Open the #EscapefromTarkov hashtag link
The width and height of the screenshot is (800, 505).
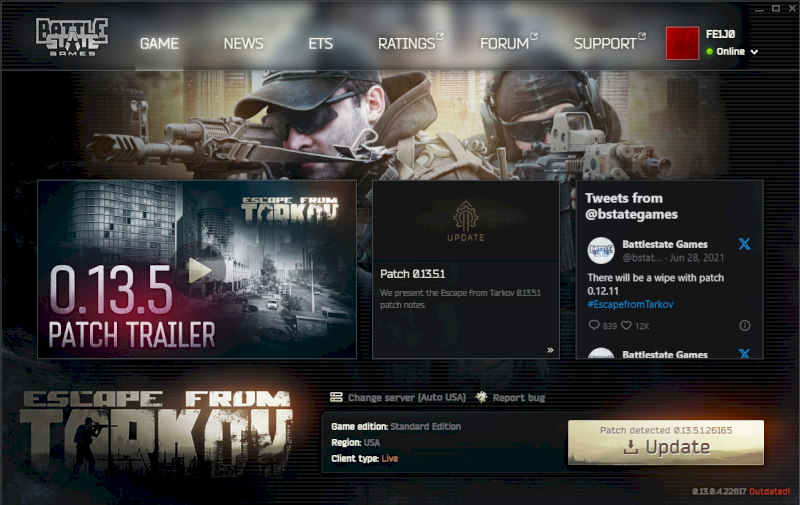pos(630,305)
